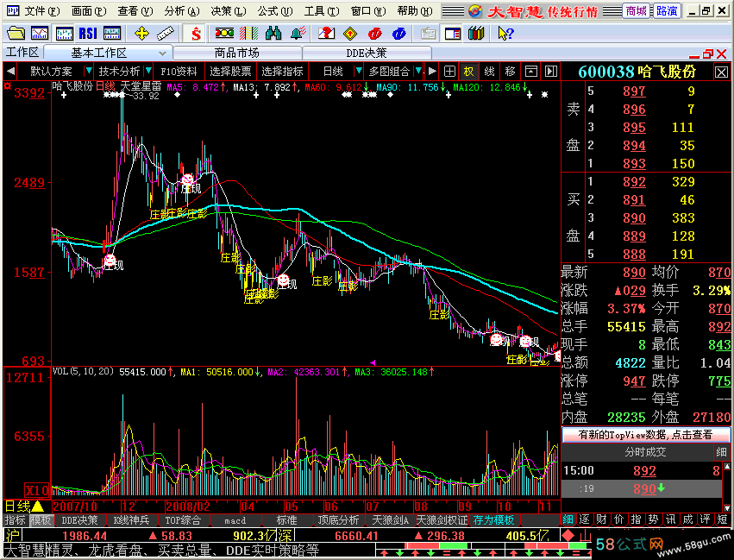Toggle the 模板 mode at bottom left

(x=41, y=520)
